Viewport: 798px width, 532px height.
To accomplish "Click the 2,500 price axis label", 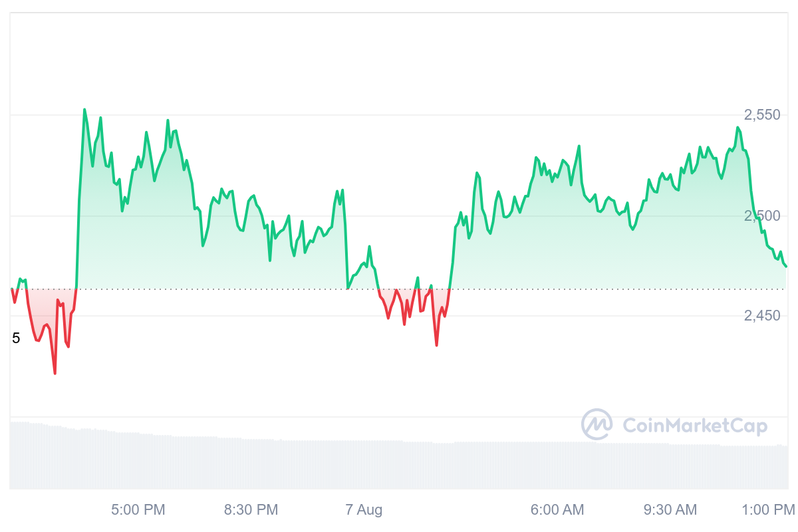I will [762, 216].
